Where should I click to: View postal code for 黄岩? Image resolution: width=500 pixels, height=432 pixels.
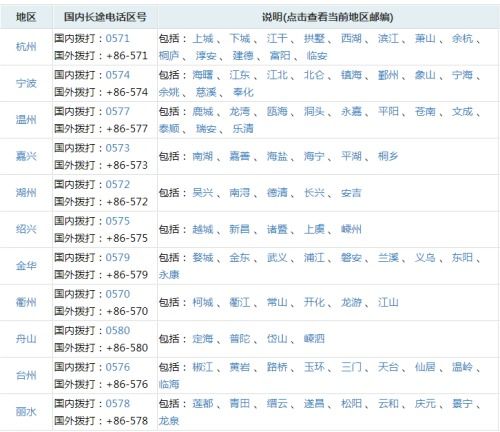pyautogui.click(x=240, y=367)
